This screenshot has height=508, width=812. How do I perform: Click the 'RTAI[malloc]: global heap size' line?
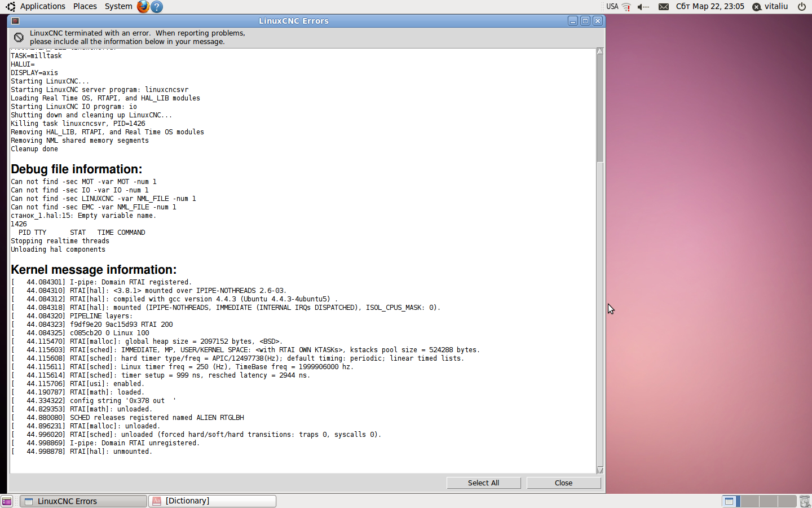[x=147, y=341]
